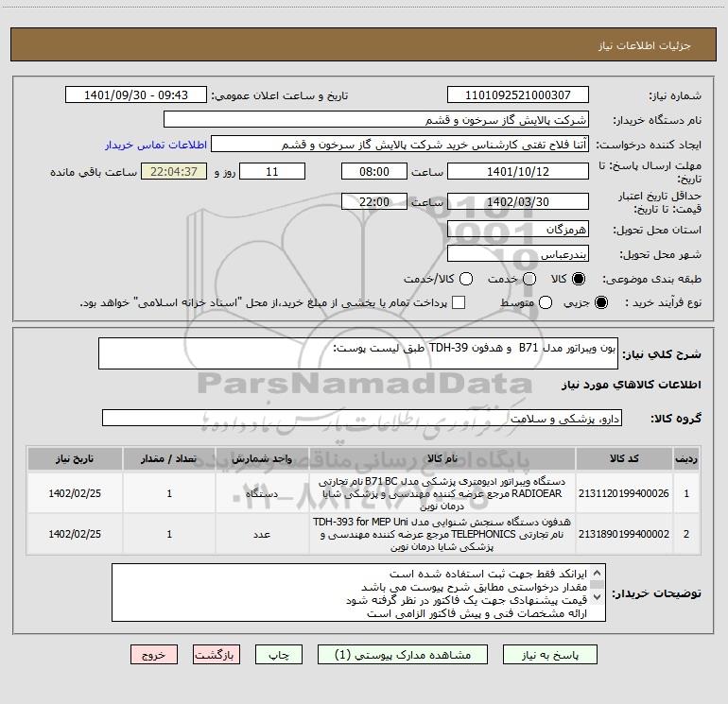Viewport: 728px width, 704px height.
Task: Select the 'جزیی' purchase type radio
Action: pyautogui.click(x=600, y=303)
